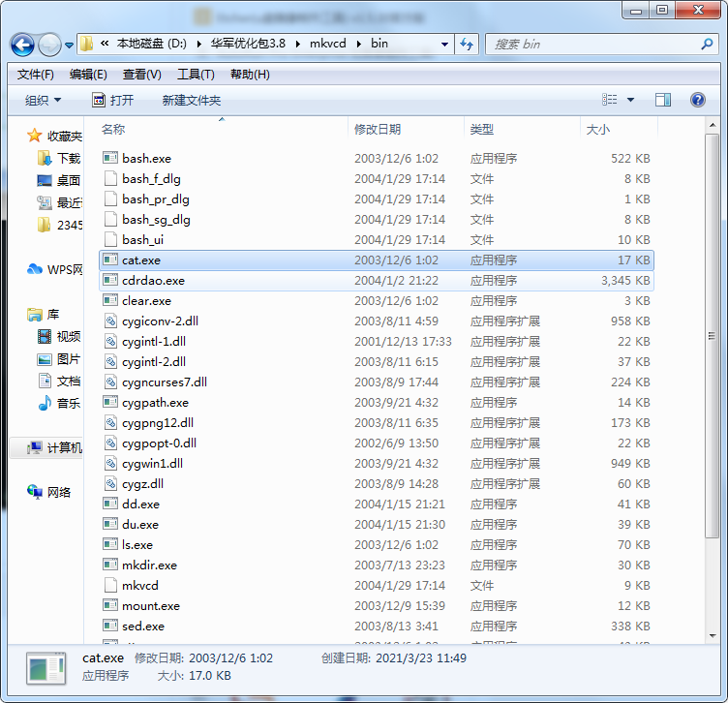Select the bash.exe file icon

tap(110, 158)
